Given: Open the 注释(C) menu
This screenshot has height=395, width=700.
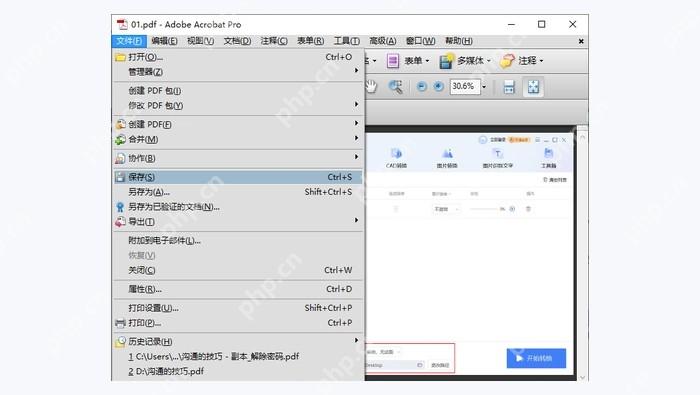Looking at the screenshot, I should coord(274,41).
